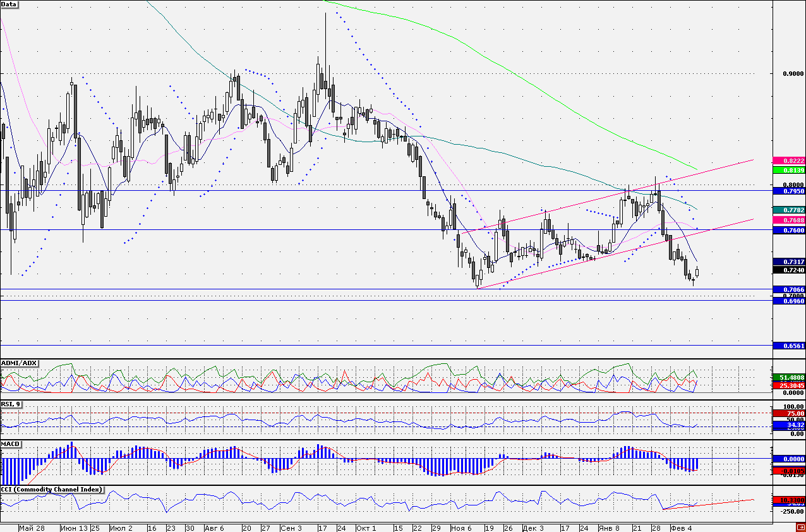806x532 pixels.
Task: Click the blue 0.0000 MACD zero tag
Action: [x=788, y=459]
